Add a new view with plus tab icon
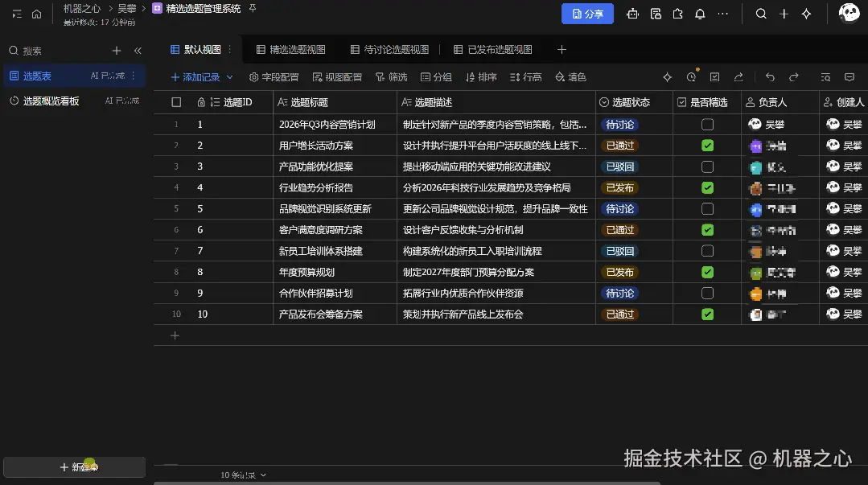The width and height of the screenshot is (868, 485). (562, 49)
